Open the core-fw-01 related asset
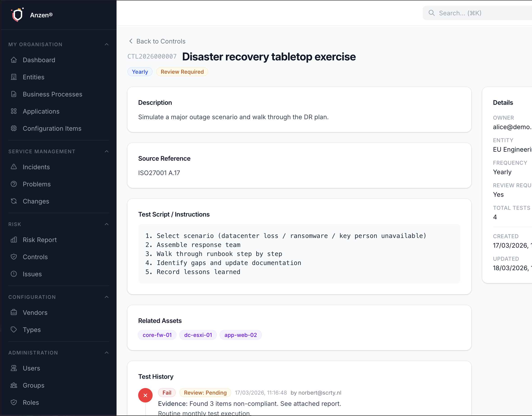Screen dimensions: 532x416 pos(157,335)
